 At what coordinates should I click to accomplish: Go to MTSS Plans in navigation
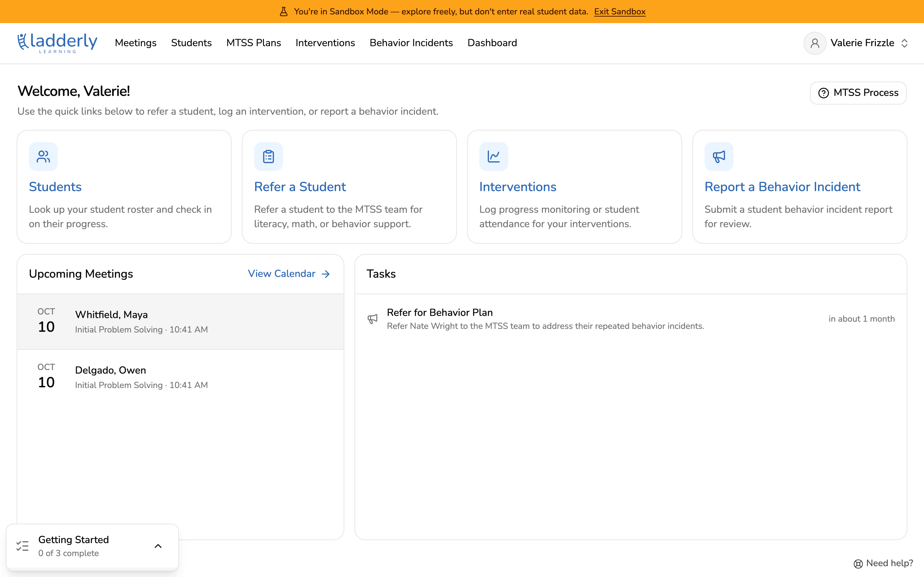tap(254, 43)
